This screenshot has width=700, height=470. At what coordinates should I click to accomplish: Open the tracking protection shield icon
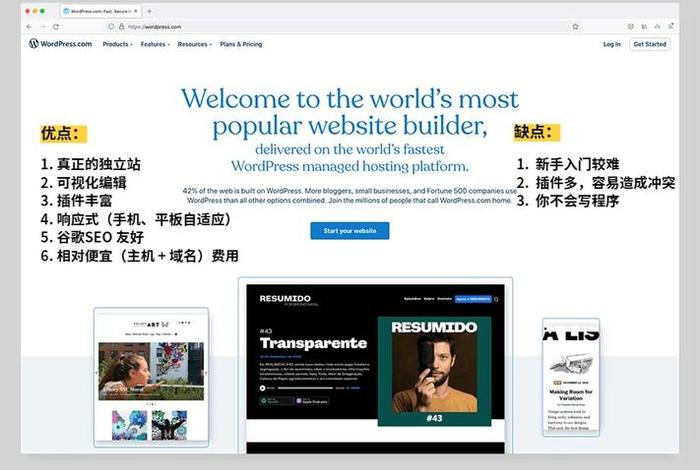(x=111, y=27)
